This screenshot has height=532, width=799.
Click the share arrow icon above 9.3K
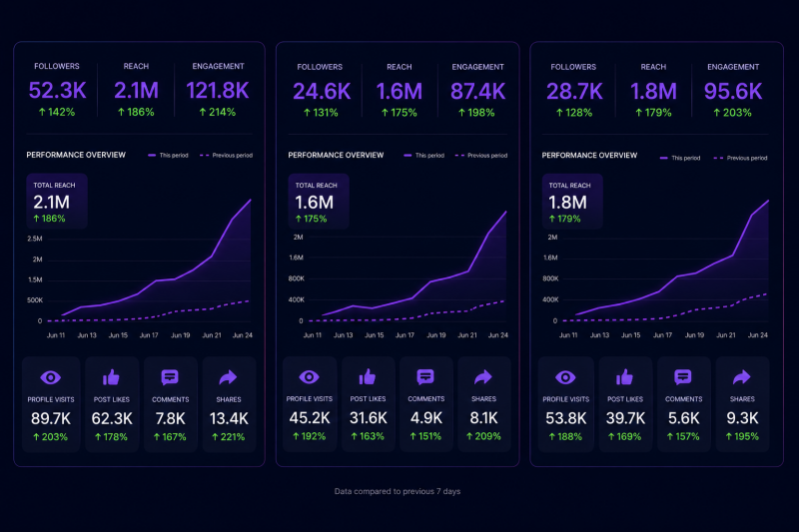click(741, 377)
